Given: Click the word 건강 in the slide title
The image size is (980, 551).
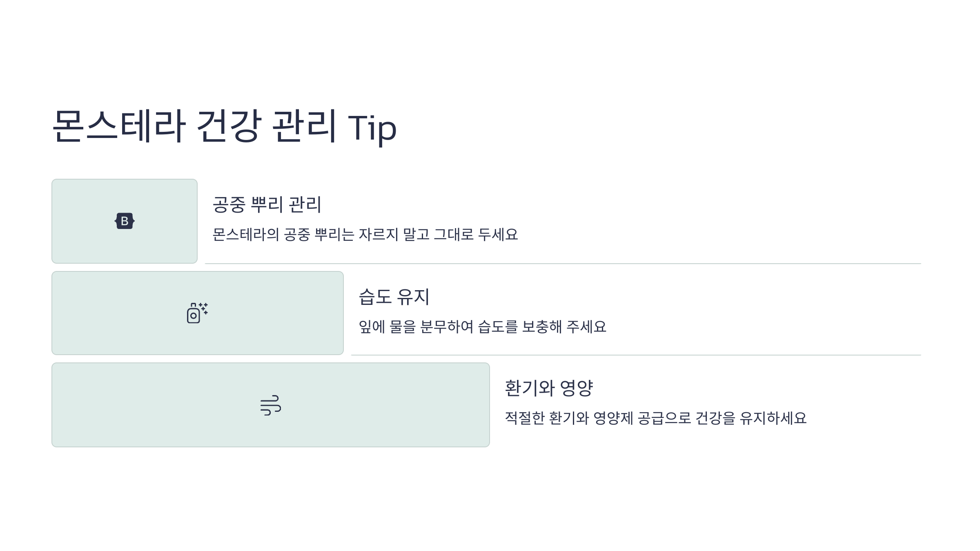Looking at the screenshot, I should coord(228,126).
